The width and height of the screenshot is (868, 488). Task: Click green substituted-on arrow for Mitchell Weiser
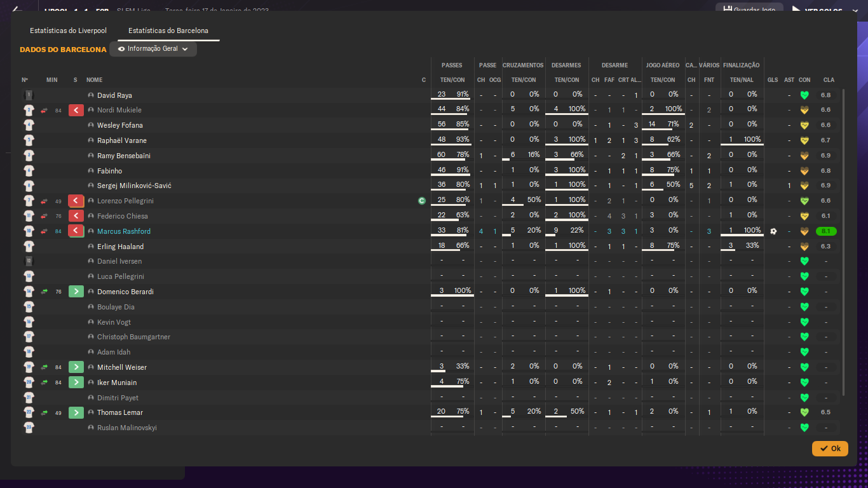pyautogui.click(x=76, y=367)
